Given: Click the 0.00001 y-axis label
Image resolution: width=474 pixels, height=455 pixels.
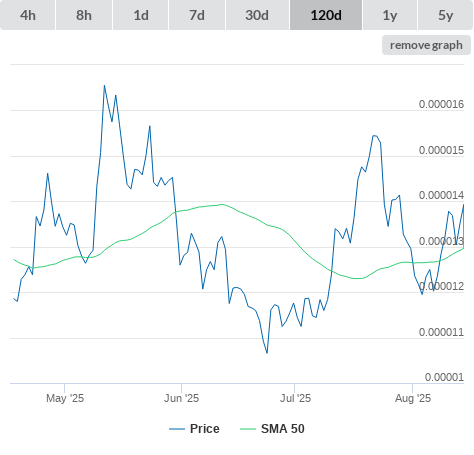Looking at the screenshot, I should 444,377.
